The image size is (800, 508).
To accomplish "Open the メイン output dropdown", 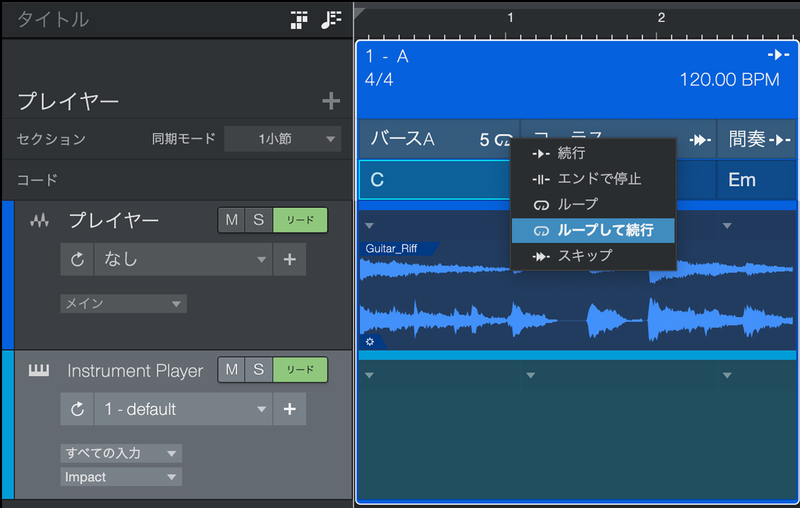I will coord(123,303).
